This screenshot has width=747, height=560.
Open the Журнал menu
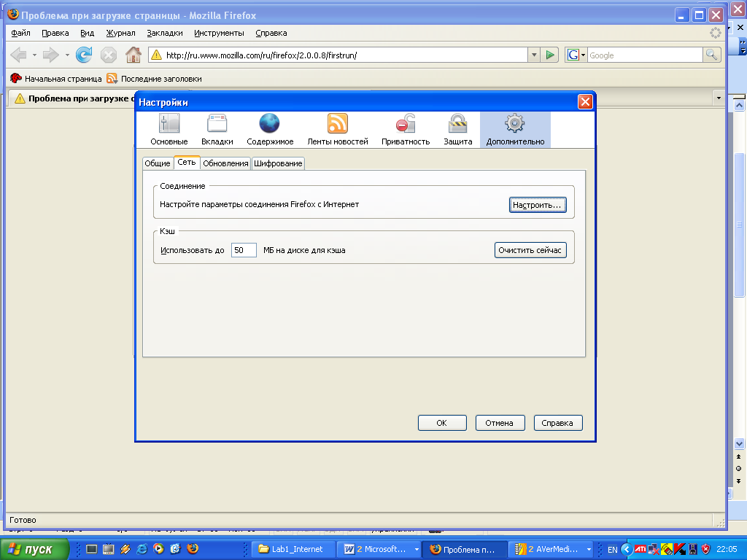pyautogui.click(x=120, y=33)
